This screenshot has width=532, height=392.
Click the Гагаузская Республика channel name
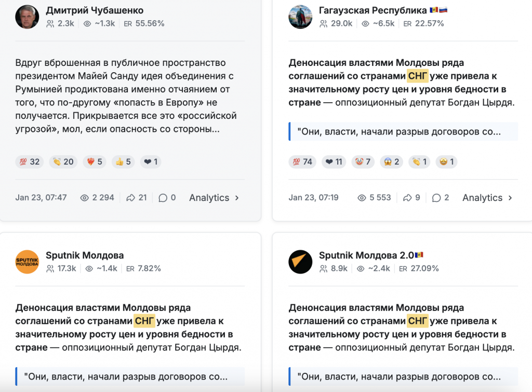click(x=373, y=10)
